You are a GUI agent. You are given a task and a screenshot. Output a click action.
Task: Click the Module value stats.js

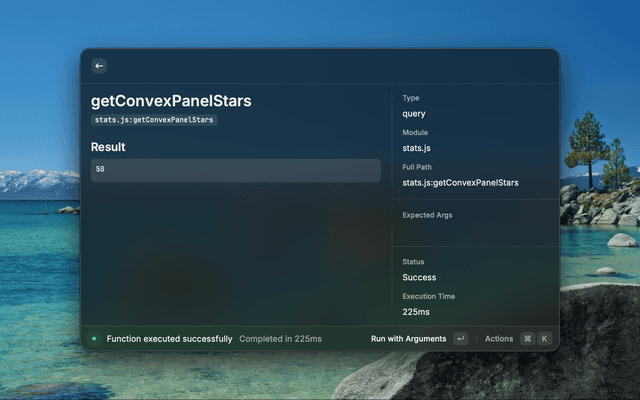point(417,148)
